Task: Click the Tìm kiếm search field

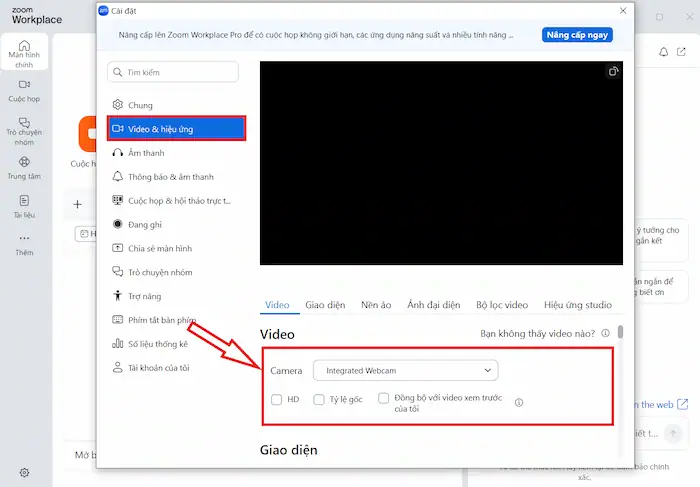Action: coord(173,72)
